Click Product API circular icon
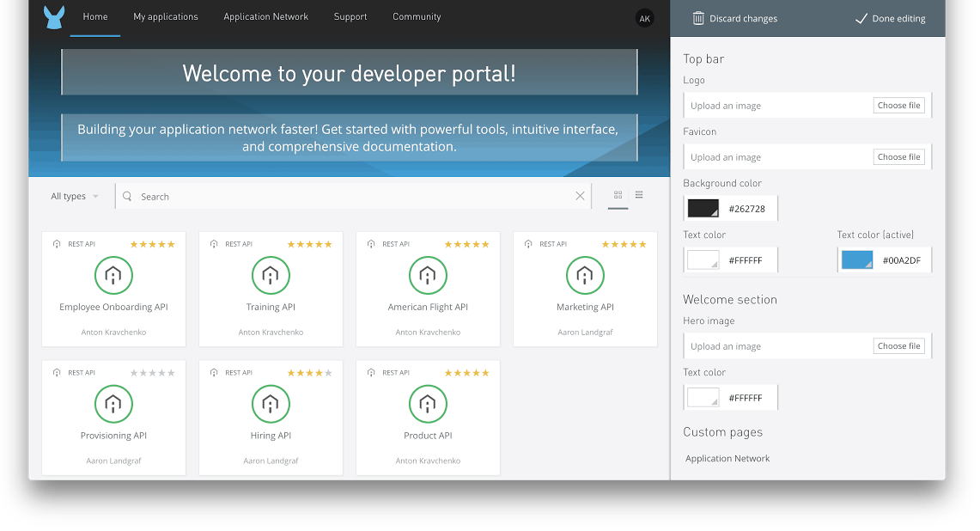Viewport: 980px width, 531px height. 428,404
